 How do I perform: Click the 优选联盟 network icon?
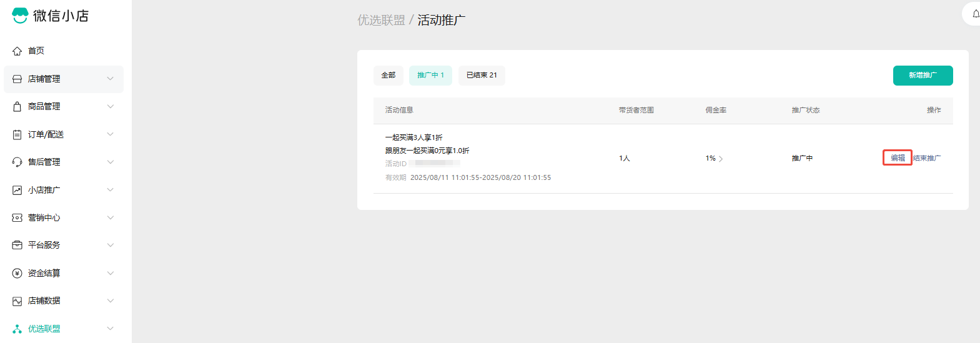[17, 329]
